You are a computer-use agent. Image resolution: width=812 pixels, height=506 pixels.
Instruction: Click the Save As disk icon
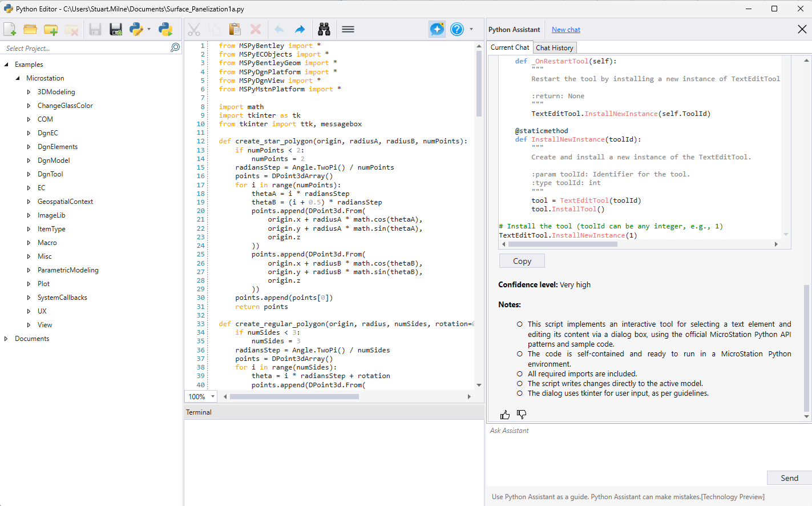(116, 30)
